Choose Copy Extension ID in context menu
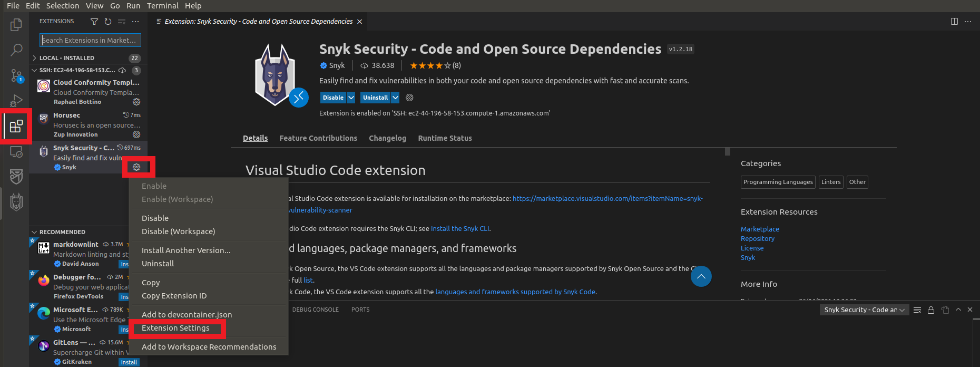This screenshot has width=980, height=367. [209, 296]
